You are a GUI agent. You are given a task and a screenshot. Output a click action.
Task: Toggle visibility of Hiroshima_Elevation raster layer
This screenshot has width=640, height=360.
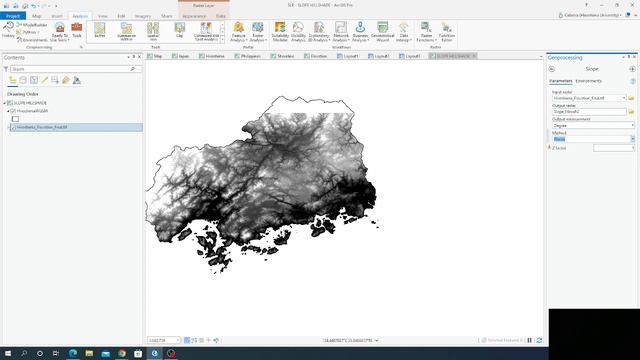[x=13, y=127]
